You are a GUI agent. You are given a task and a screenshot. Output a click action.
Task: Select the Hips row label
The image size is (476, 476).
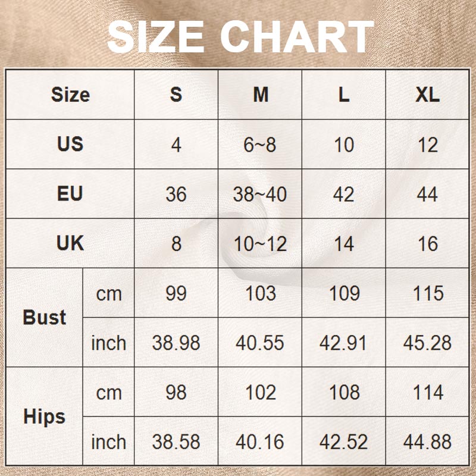(45, 416)
